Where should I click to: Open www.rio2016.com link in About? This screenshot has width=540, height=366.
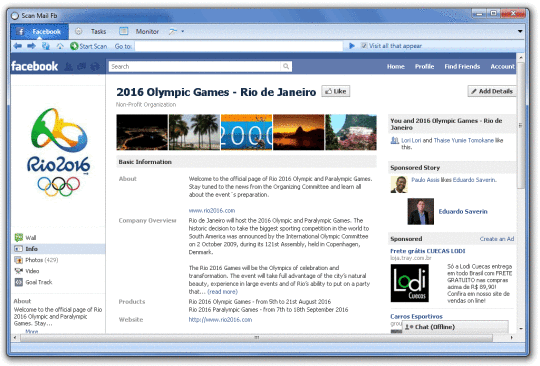[212, 210]
